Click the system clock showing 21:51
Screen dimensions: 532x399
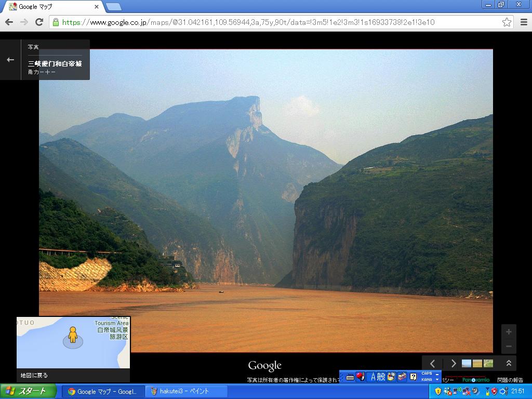click(518, 392)
